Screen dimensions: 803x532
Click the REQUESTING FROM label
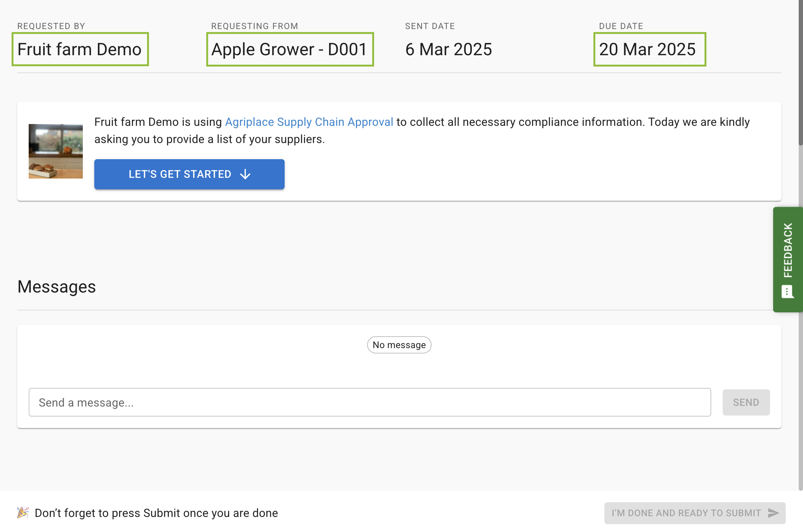(x=255, y=26)
